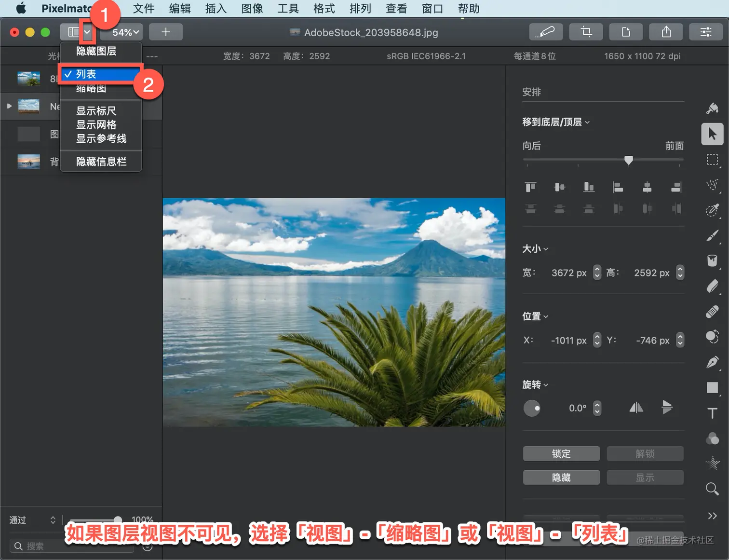Click the rotation 0.0° stepper
This screenshot has height=560, width=729.
[x=597, y=408]
